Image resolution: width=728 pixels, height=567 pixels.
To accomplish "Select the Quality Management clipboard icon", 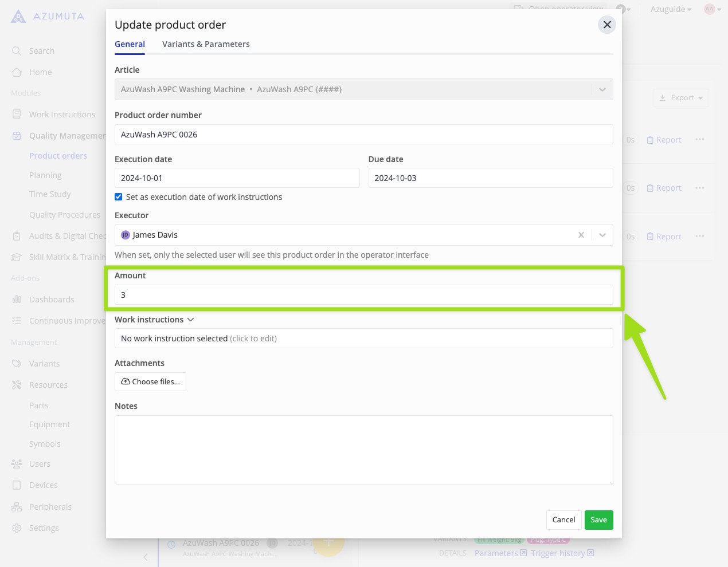I will coord(17,135).
